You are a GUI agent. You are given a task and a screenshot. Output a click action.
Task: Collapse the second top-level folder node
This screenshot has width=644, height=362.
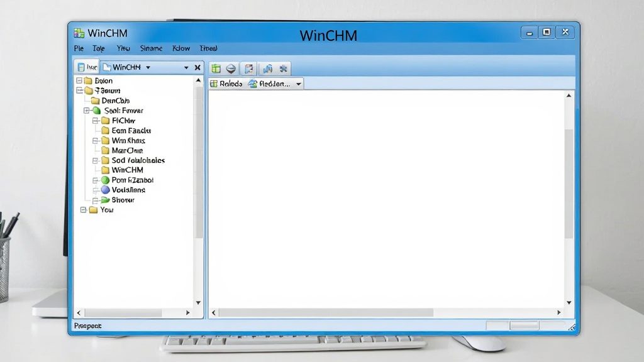click(x=79, y=90)
